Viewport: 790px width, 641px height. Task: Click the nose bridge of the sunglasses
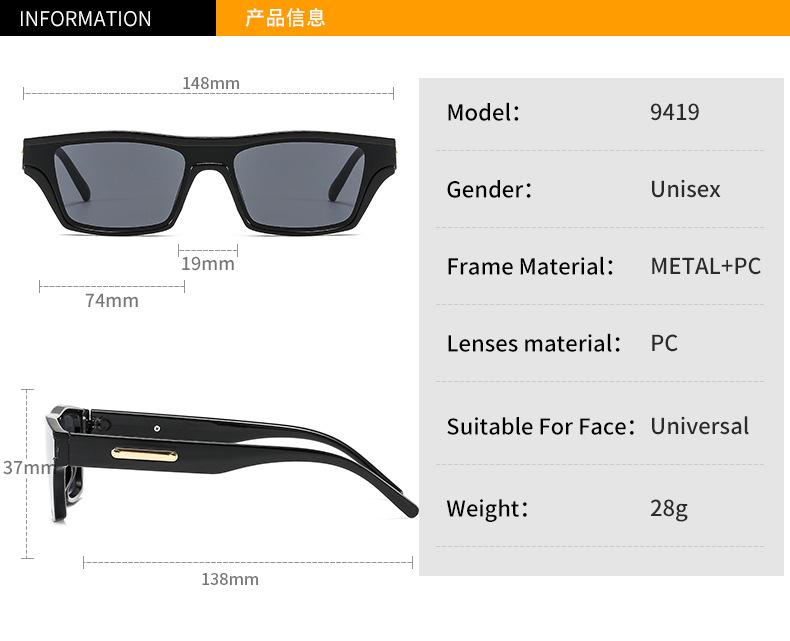point(211,169)
